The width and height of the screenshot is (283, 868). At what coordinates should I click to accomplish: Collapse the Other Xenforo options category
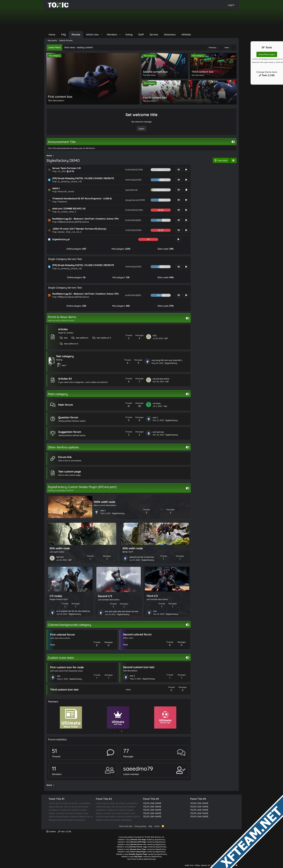(187, 447)
